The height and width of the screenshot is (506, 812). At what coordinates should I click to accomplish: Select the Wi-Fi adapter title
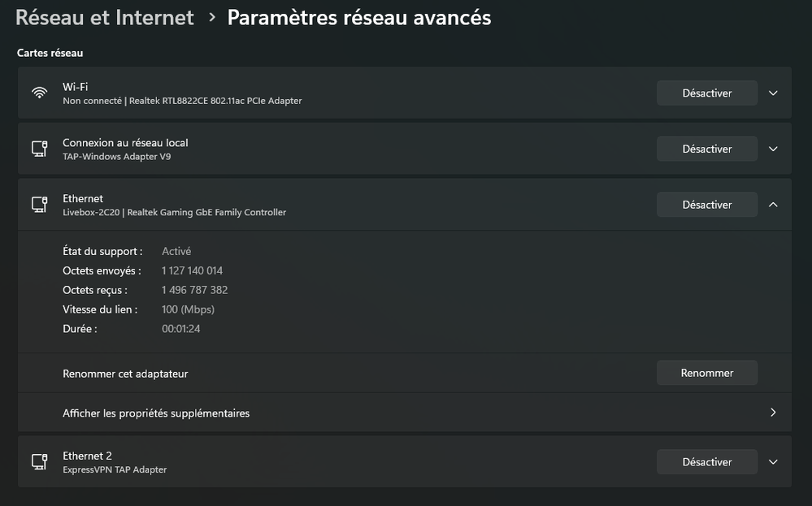coord(76,87)
